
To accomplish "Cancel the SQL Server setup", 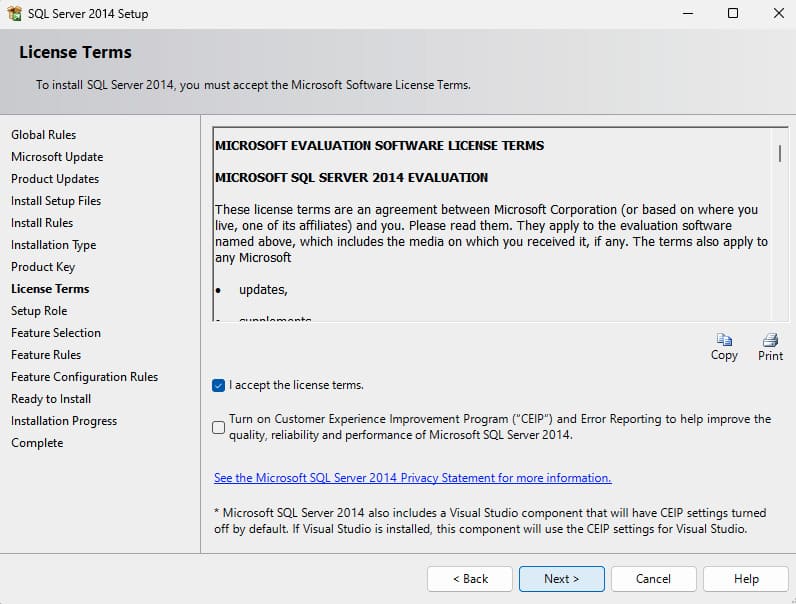I will click(653, 579).
